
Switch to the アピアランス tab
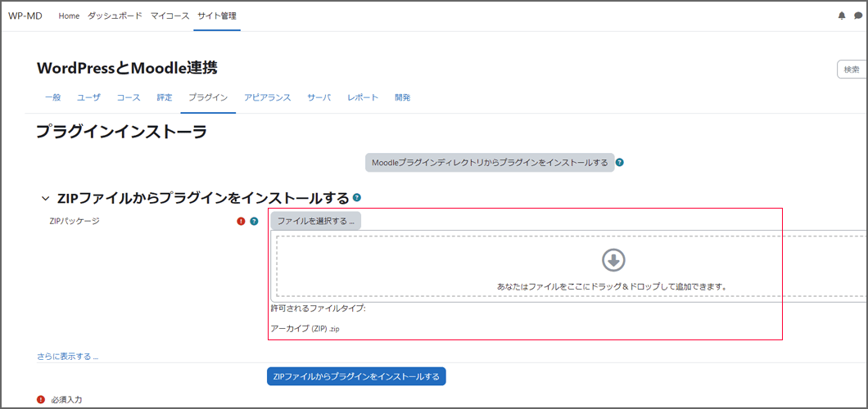click(x=268, y=98)
